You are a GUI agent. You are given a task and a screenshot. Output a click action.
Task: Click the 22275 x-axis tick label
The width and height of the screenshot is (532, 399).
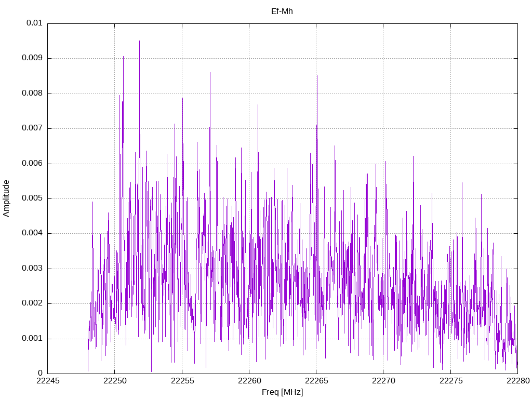[x=450, y=381]
